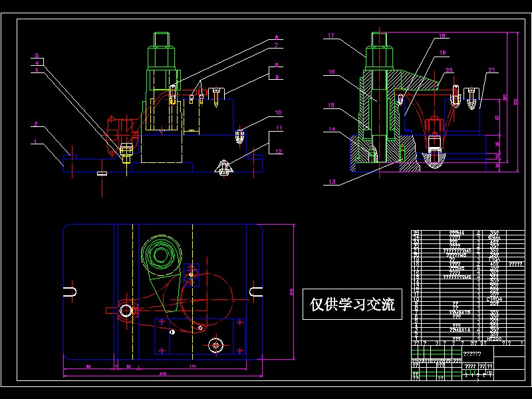Click callout balloon number 1 in front view
Viewport: 532px width, 399px height.
click(x=35, y=142)
